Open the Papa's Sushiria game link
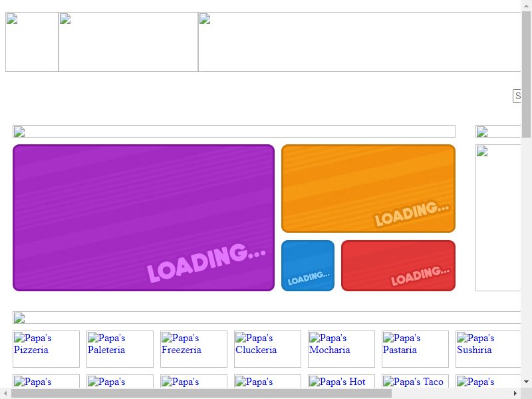This screenshot has width=532, height=399. pyautogui.click(x=488, y=349)
